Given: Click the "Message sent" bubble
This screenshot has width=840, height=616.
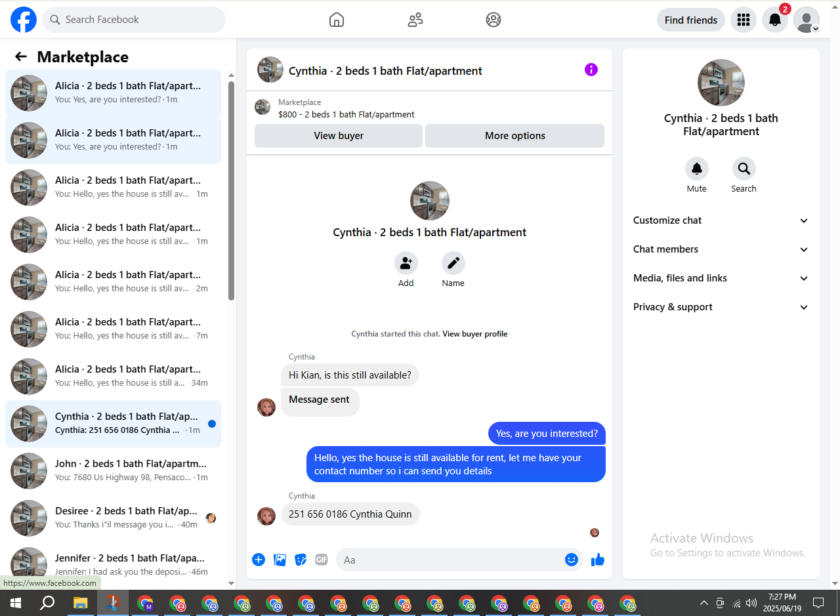Looking at the screenshot, I should (320, 401).
